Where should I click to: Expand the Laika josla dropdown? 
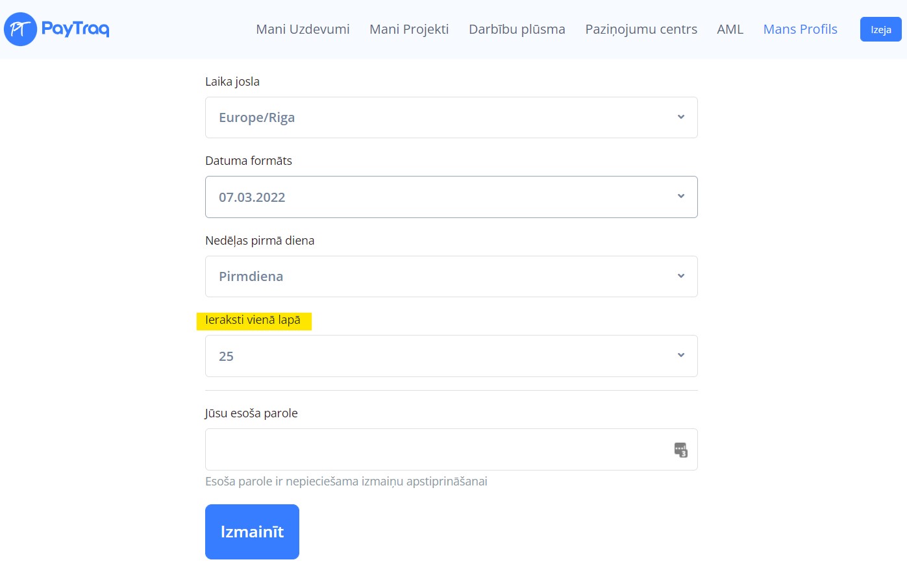pyautogui.click(x=451, y=117)
